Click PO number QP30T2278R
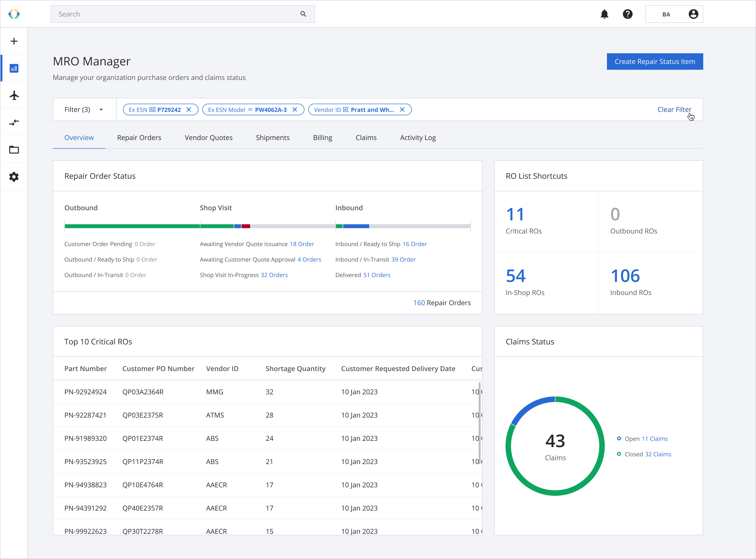Viewport: 756px width, 559px height. [x=143, y=532]
